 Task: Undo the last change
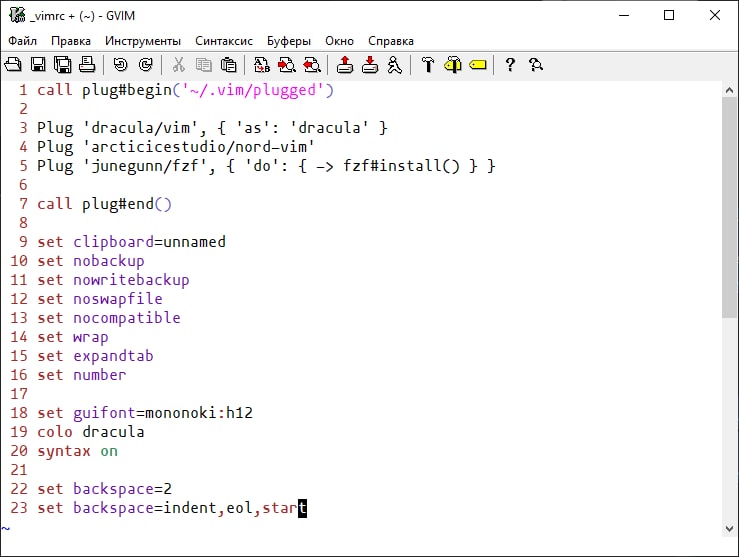[x=121, y=65]
